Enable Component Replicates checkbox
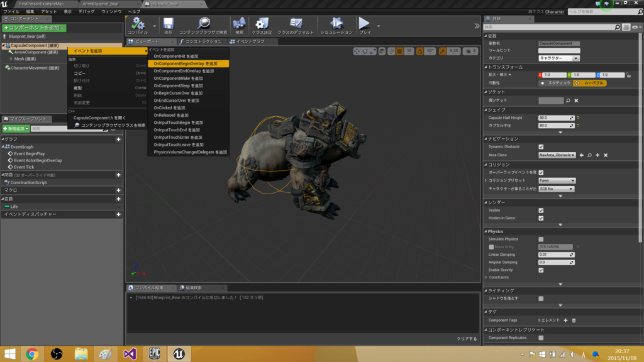This screenshot has height=362, width=644. [541, 337]
